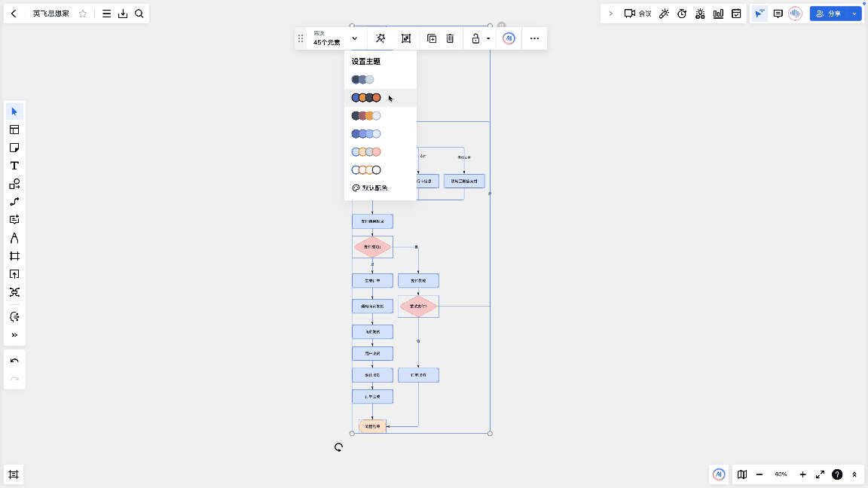Start a meeting via 会议 button
868x488 pixels.
[637, 14]
